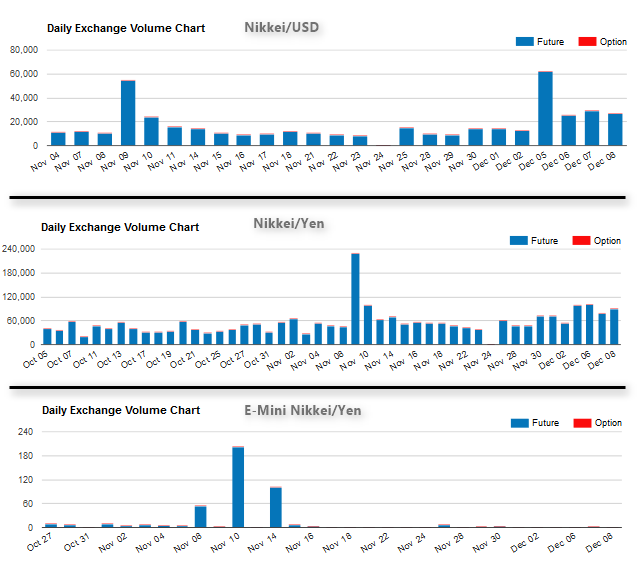Click the red Option swatch in E-Mini legend
This screenshot has height=569, width=638.
tap(581, 423)
